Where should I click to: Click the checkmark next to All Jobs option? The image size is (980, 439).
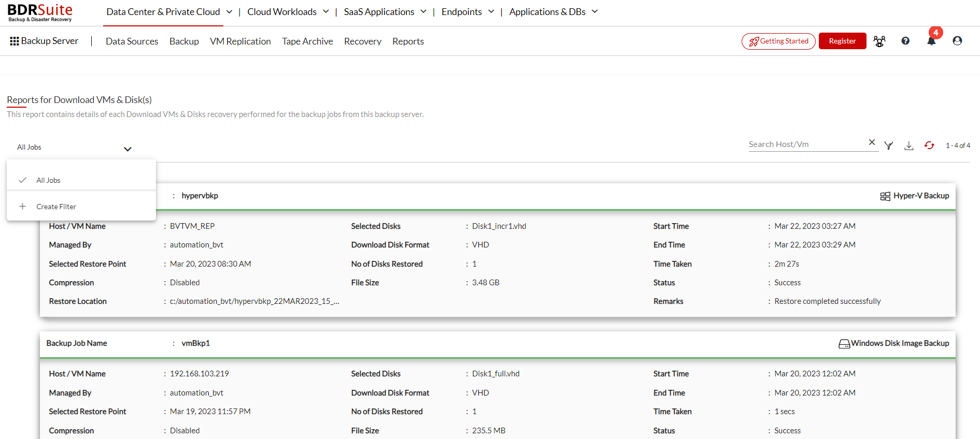tap(22, 180)
